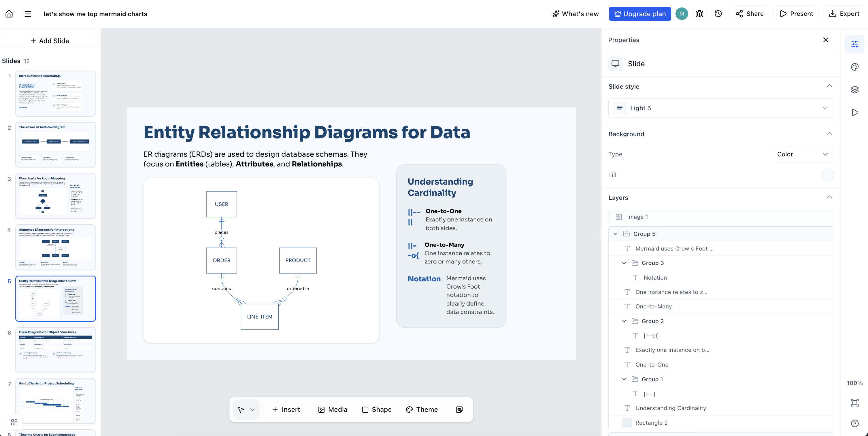This screenshot has width=868, height=436.
Task: Click the Light 5 style icon
Action: coord(620,108)
